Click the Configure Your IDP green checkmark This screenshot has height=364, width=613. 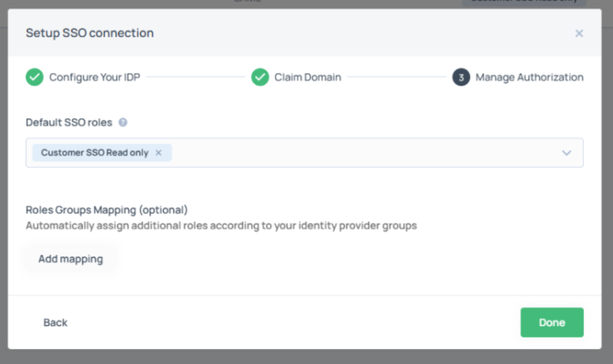tap(34, 77)
